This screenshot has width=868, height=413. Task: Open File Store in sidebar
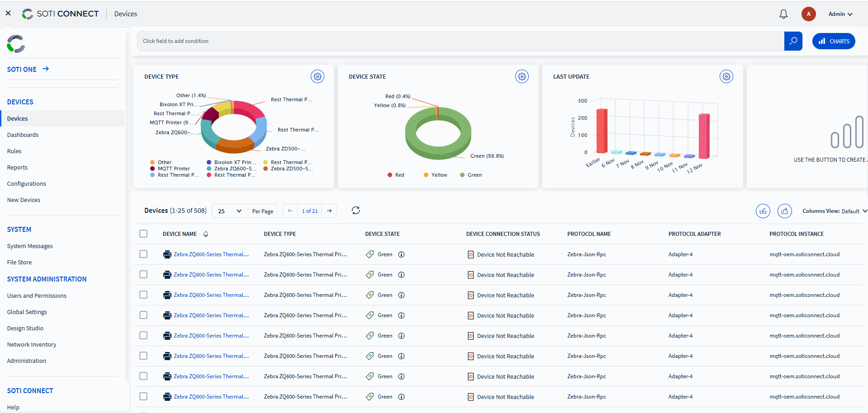[x=19, y=262]
